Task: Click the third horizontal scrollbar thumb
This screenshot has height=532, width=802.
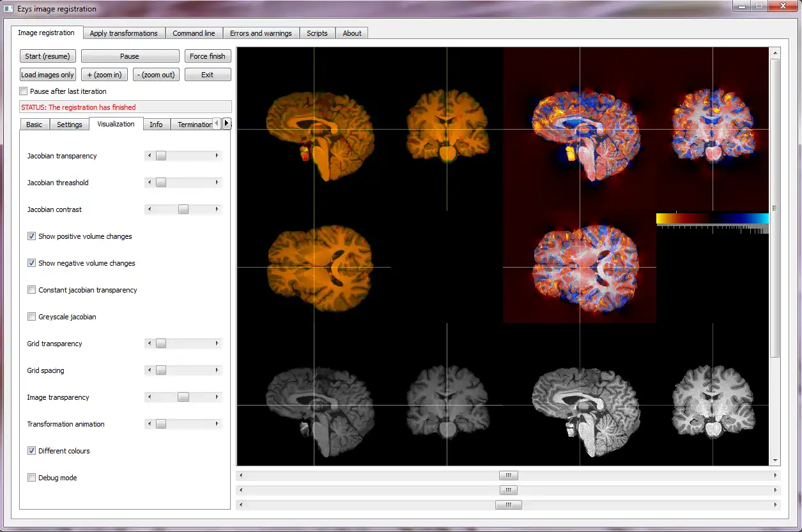Action: pos(509,505)
